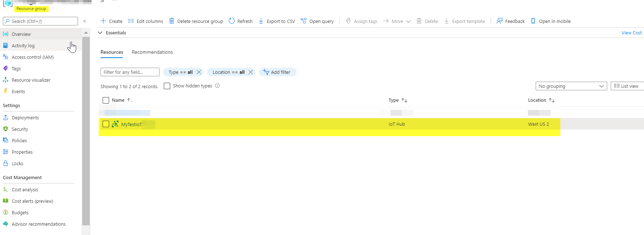Click the Security shield icon

pyautogui.click(x=5, y=129)
